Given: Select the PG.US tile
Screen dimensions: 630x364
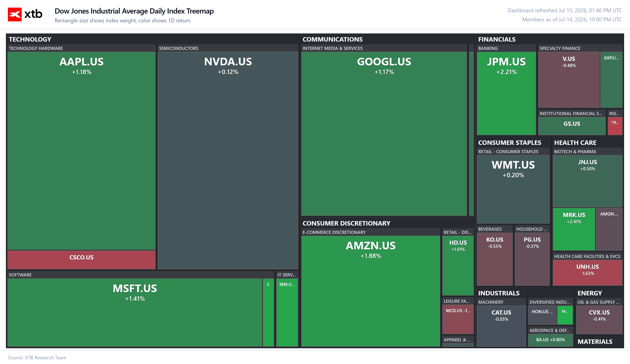Looking at the screenshot, I should tap(532, 259).
